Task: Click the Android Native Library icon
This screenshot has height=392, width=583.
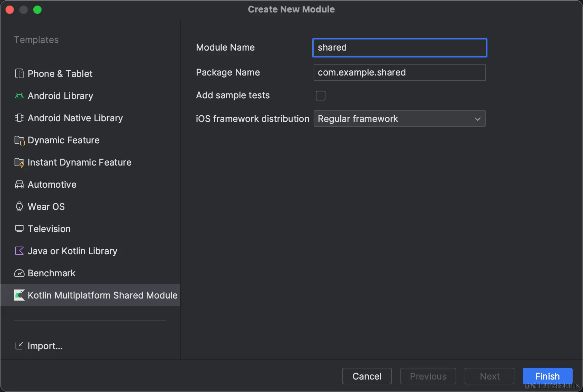Action: pos(19,118)
